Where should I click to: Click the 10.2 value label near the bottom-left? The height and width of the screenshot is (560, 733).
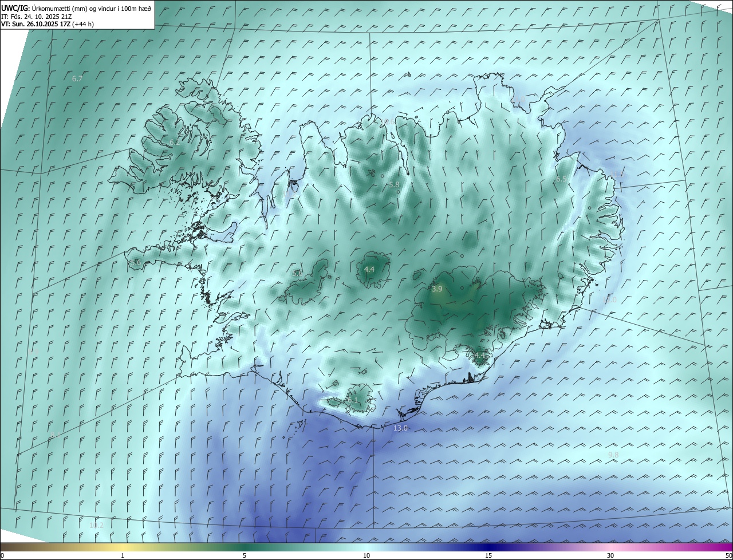coord(96,525)
